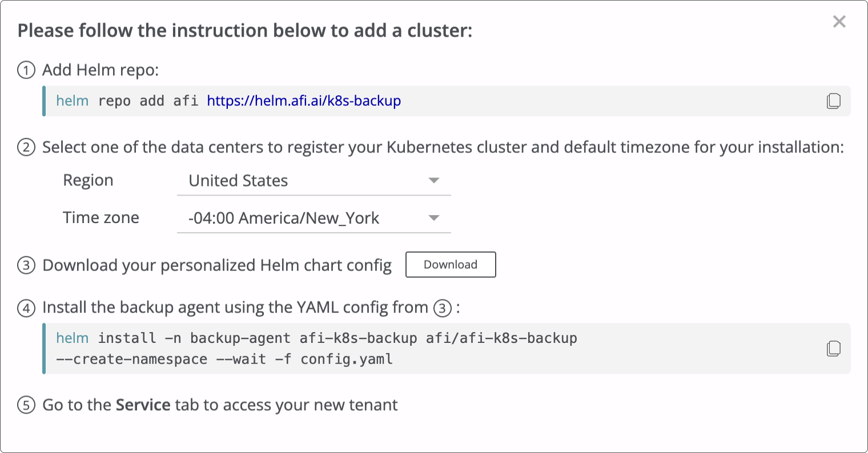Expand the Region dropdown arrow
Screen dimensions: 868x453
(x=434, y=181)
